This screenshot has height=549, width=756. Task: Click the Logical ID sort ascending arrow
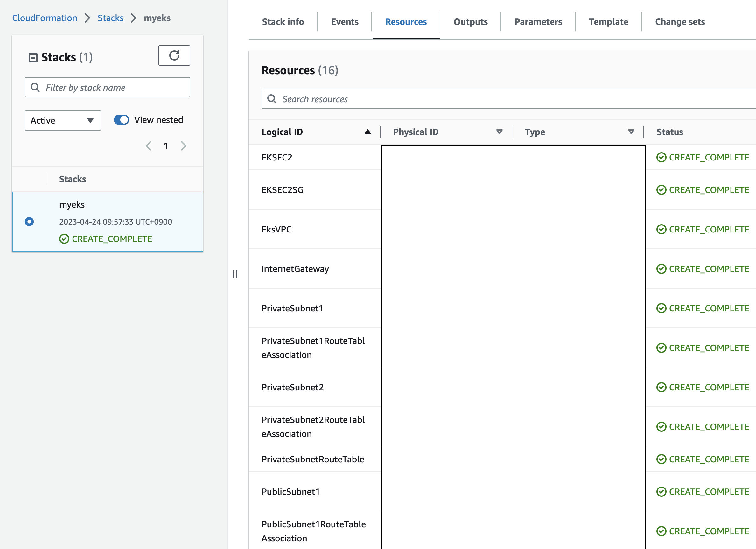367,132
